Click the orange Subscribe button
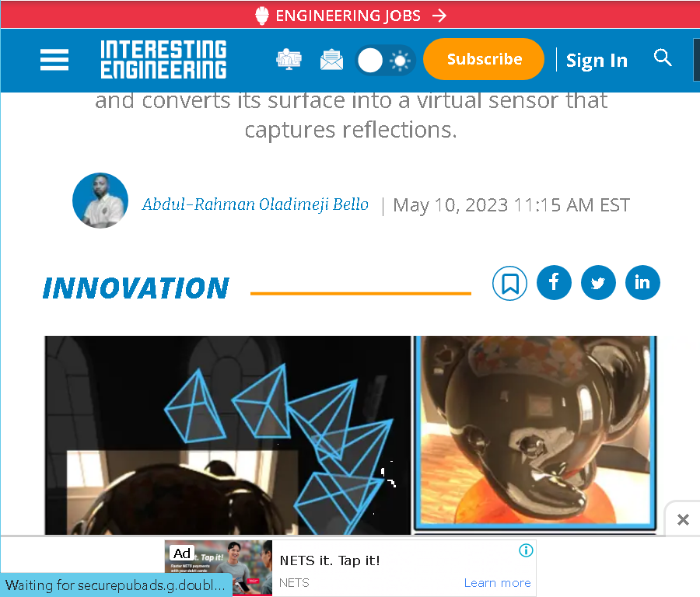The height and width of the screenshot is (597, 700). [x=484, y=59]
